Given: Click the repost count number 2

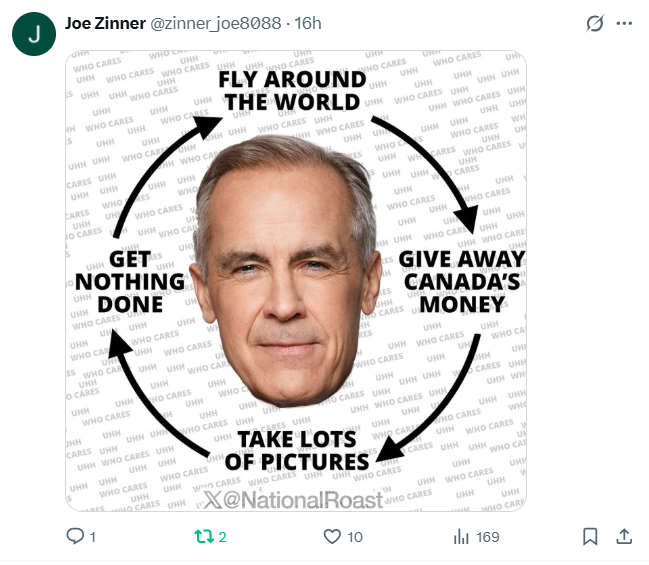Looking at the screenshot, I should (222, 537).
